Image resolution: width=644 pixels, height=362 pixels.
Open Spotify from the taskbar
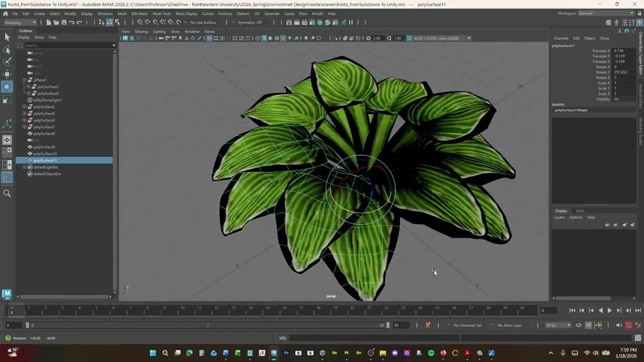pyautogui.click(x=431, y=353)
